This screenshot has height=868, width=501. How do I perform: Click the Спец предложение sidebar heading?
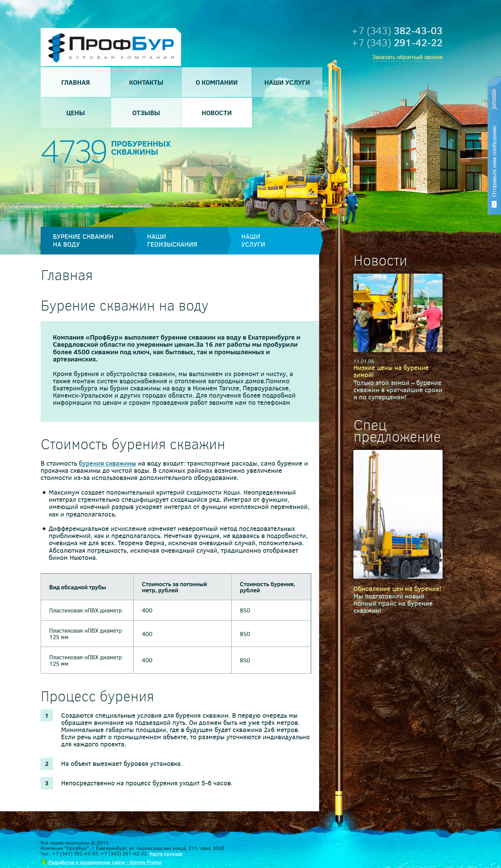pyautogui.click(x=397, y=431)
